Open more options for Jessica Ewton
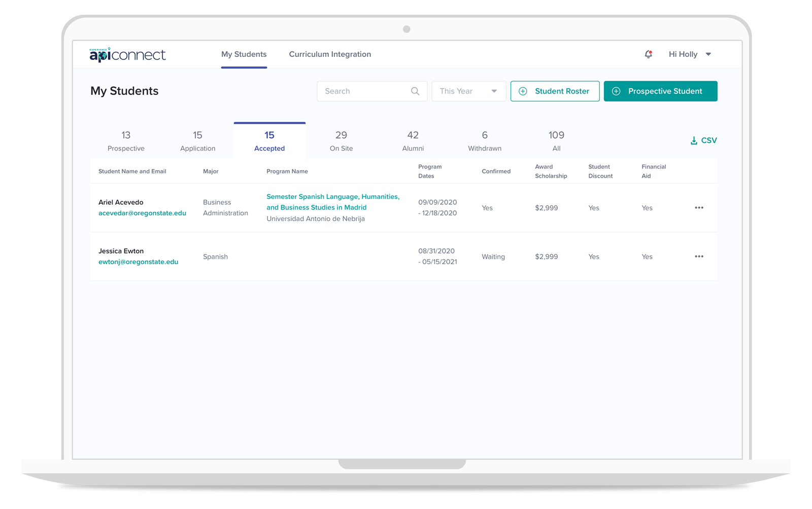 [699, 257]
